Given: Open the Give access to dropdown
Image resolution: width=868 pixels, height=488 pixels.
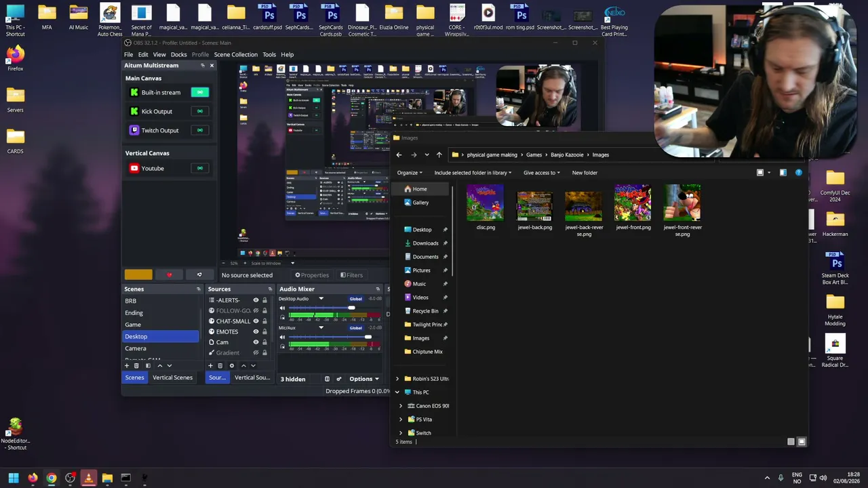Looking at the screenshot, I should click(x=542, y=173).
